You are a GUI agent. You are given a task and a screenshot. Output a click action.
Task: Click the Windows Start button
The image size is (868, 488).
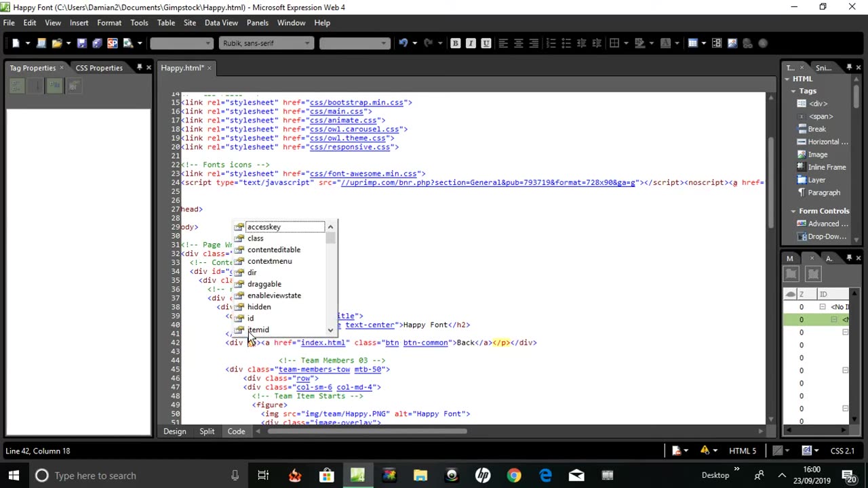(14, 476)
